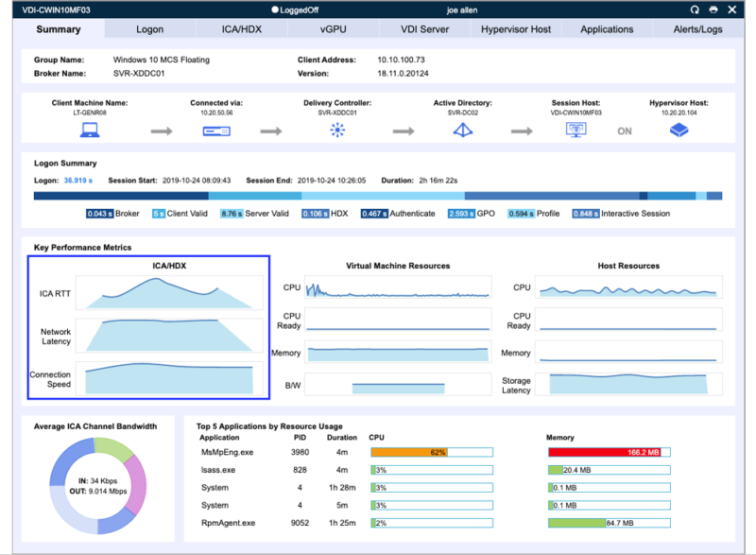Viewport: 756px width, 555px height.
Task: Click the 0.043 s Broker legend badge
Action: click(100, 214)
